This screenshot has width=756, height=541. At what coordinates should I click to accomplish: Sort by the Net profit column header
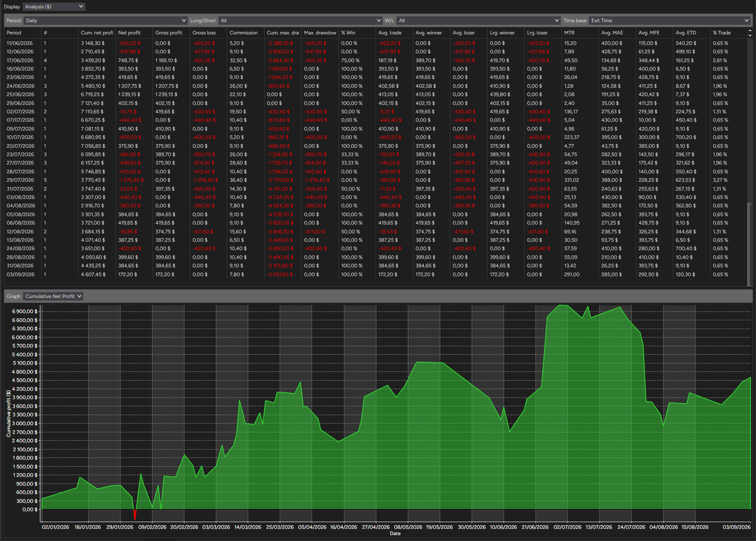point(134,33)
